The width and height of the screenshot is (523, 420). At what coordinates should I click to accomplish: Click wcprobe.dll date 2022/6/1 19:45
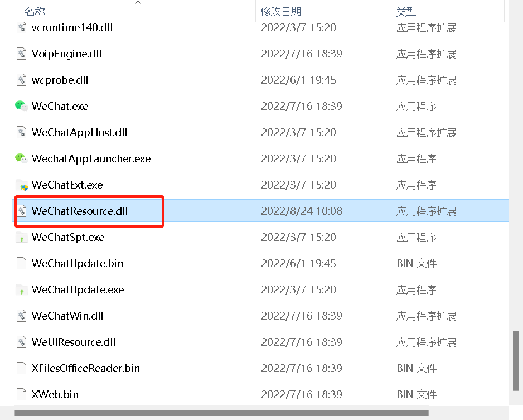pos(298,80)
